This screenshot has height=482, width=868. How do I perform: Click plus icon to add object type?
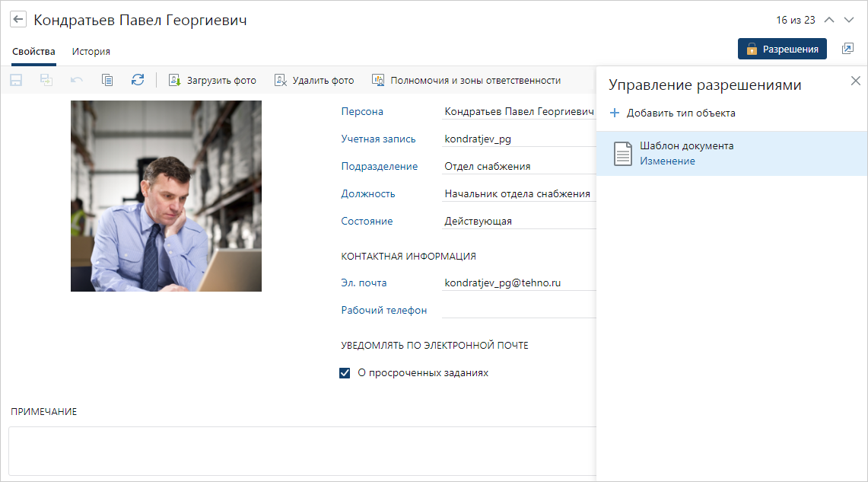615,113
